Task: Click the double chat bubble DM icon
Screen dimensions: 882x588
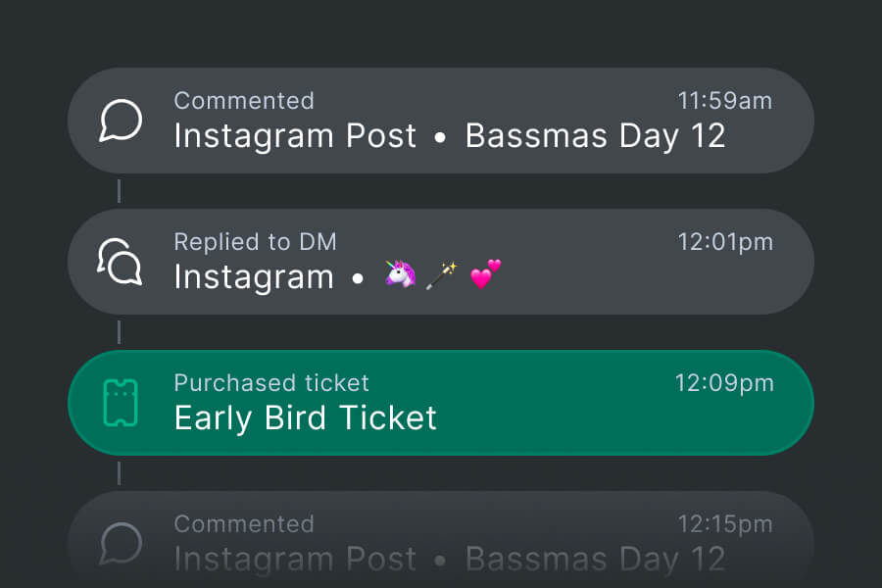Action: click(121, 263)
